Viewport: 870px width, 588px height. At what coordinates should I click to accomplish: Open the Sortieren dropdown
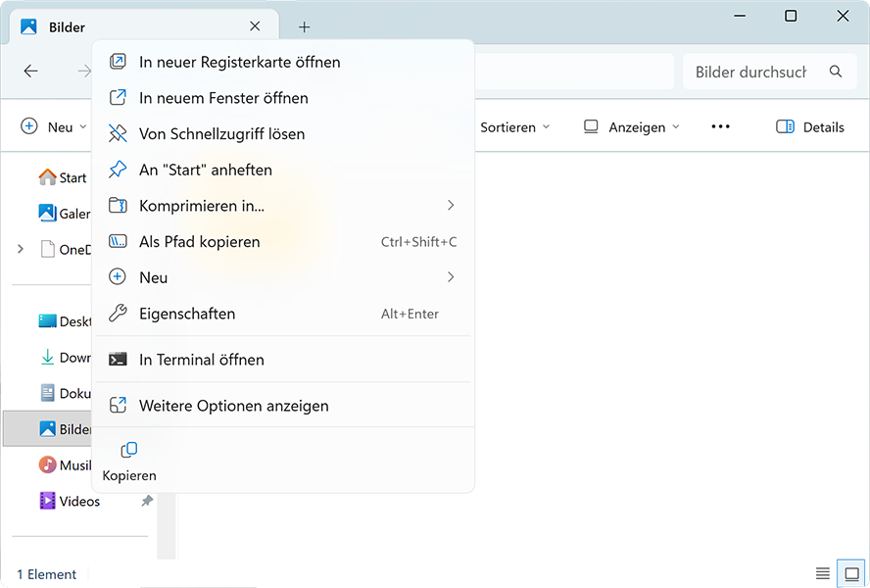point(514,127)
